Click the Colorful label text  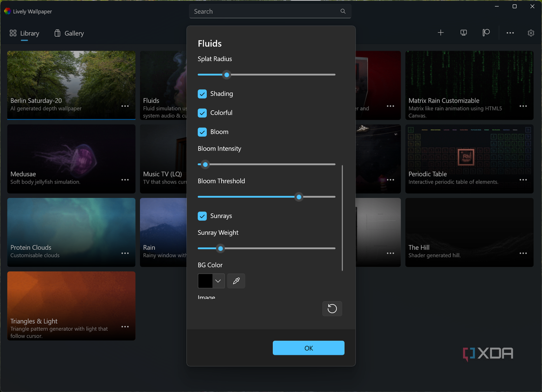tap(221, 112)
